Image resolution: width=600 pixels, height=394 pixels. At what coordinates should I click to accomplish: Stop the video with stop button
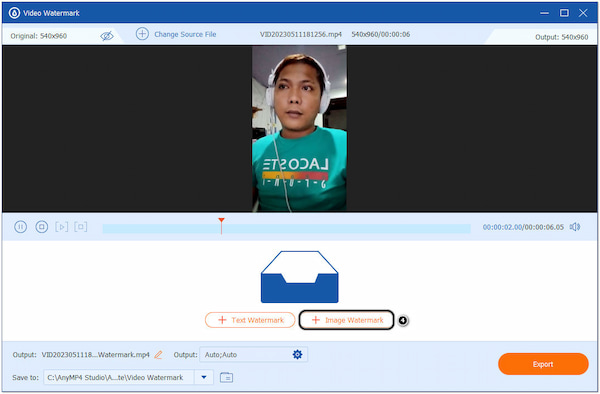(x=41, y=227)
